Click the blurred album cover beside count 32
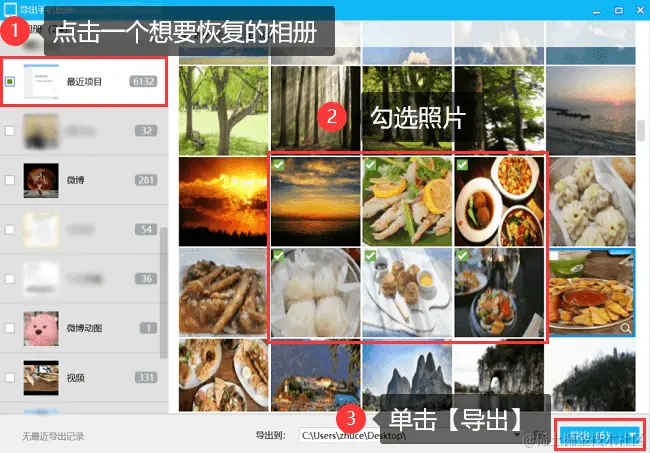The width and height of the screenshot is (650, 453). pyautogui.click(x=41, y=131)
